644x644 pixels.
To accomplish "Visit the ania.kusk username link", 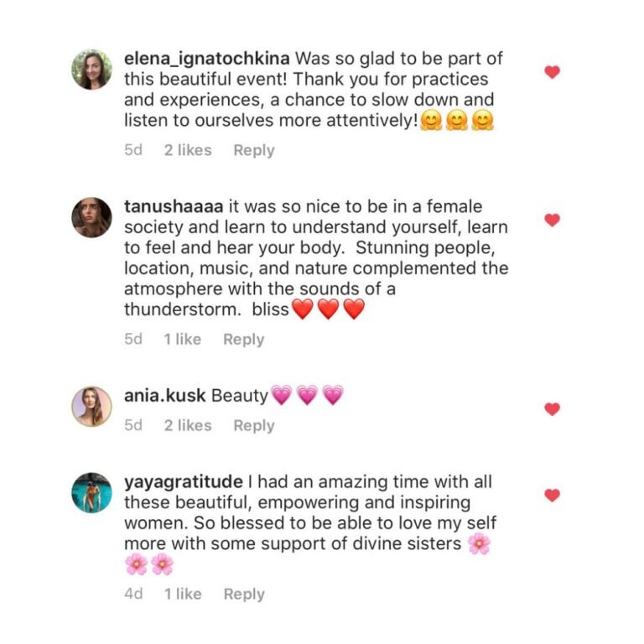I will pos(165,396).
